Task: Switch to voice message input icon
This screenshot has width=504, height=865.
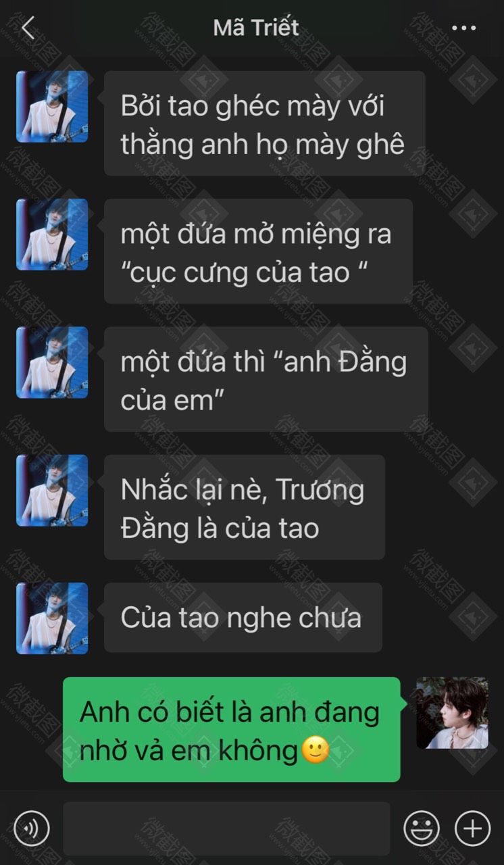Action: pos(32,828)
